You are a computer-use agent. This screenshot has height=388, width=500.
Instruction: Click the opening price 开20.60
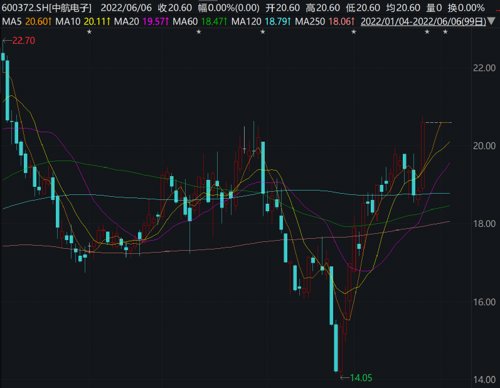(x=283, y=8)
